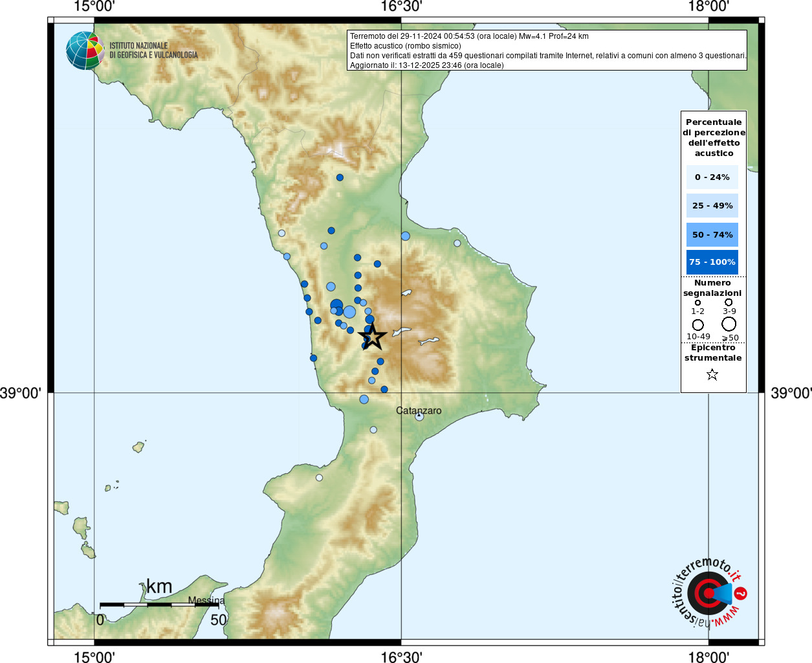Viewport: 812px width, 663px height.
Task: Click the Messina city label
Action: pyautogui.click(x=206, y=600)
